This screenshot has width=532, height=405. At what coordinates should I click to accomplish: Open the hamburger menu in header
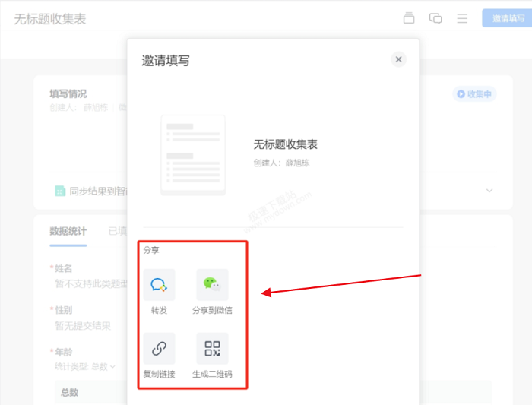(462, 18)
